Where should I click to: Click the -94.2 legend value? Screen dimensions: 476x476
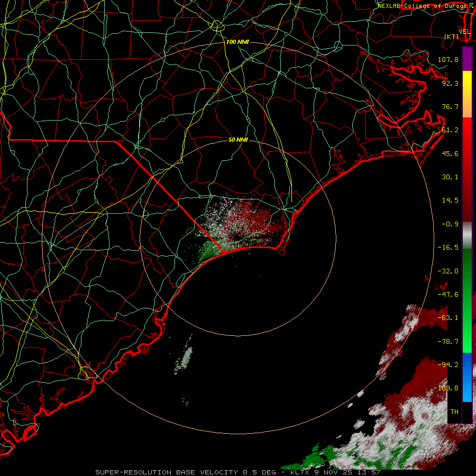[x=448, y=365]
